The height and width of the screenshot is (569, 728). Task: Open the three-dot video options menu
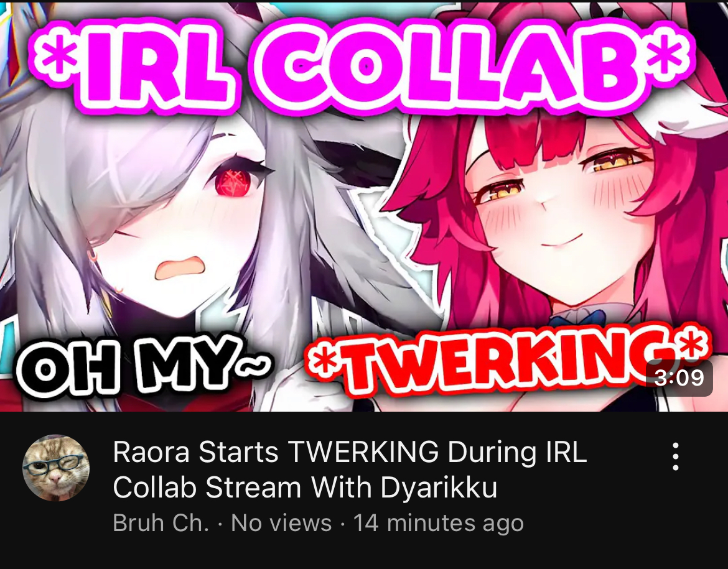(676, 456)
